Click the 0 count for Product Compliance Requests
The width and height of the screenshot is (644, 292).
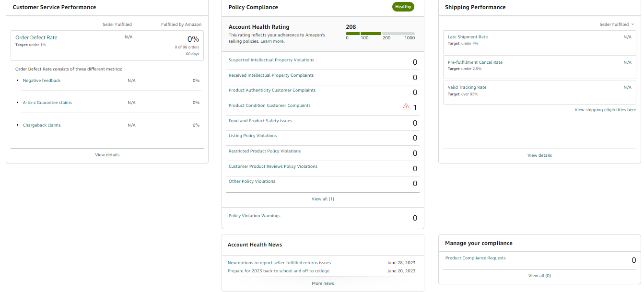[633, 260]
